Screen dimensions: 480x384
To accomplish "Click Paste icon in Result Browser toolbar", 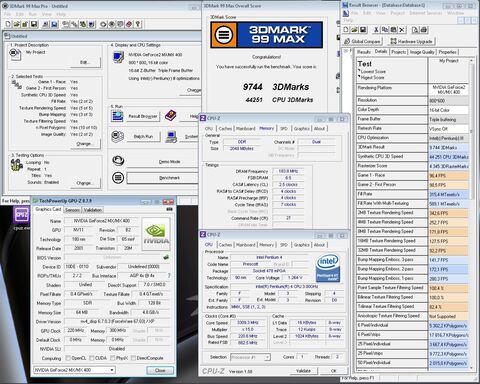I will [393, 30].
